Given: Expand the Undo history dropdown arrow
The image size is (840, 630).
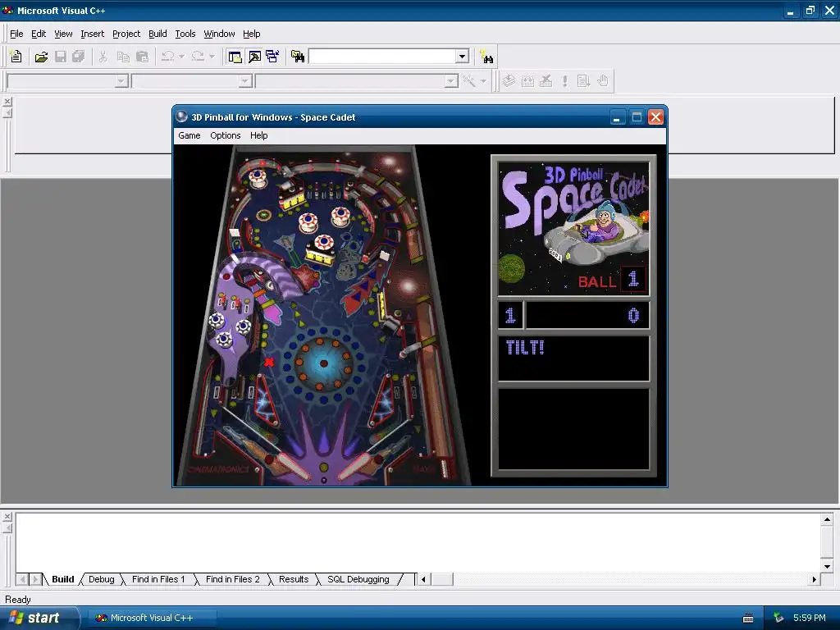Looking at the screenshot, I should (x=181, y=57).
